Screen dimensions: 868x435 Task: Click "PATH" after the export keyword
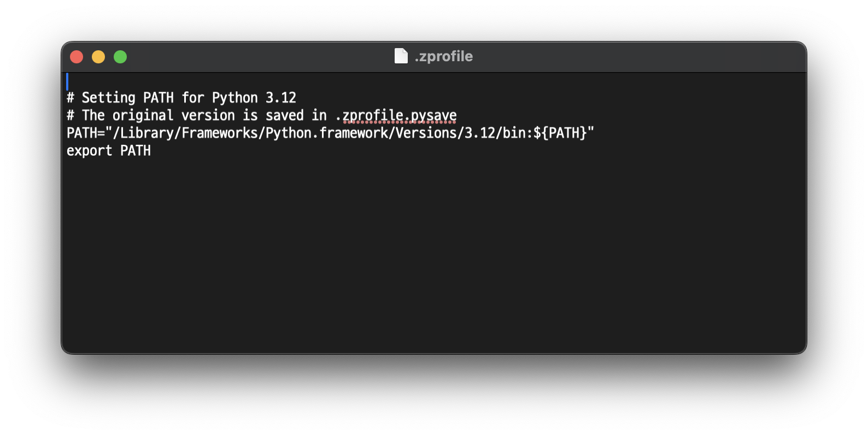pyautogui.click(x=136, y=151)
